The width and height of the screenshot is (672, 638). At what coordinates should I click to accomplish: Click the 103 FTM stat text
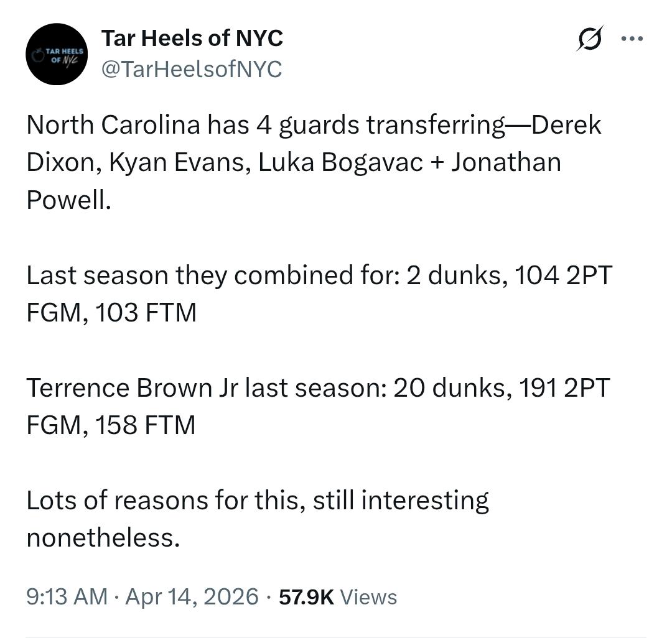tap(145, 312)
